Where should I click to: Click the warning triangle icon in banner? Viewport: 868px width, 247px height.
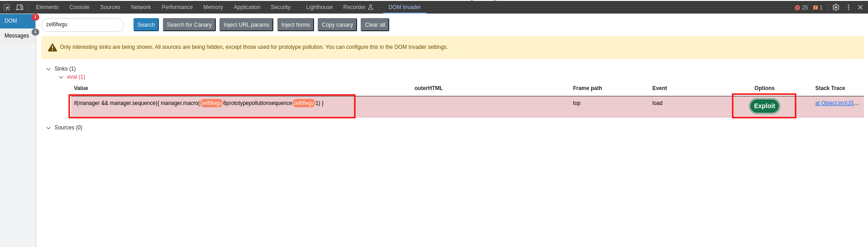[52, 47]
